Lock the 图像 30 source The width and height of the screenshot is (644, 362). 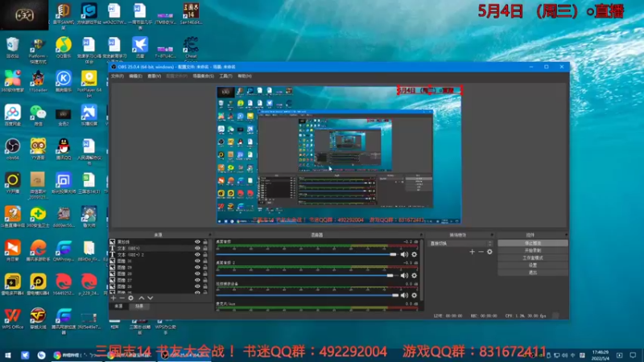tap(205, 261)
